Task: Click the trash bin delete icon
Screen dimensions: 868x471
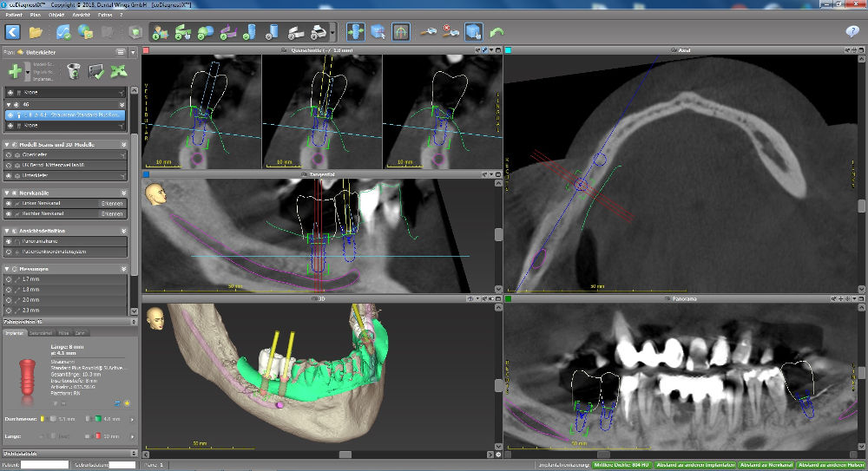Action: (x=73, y=71)
